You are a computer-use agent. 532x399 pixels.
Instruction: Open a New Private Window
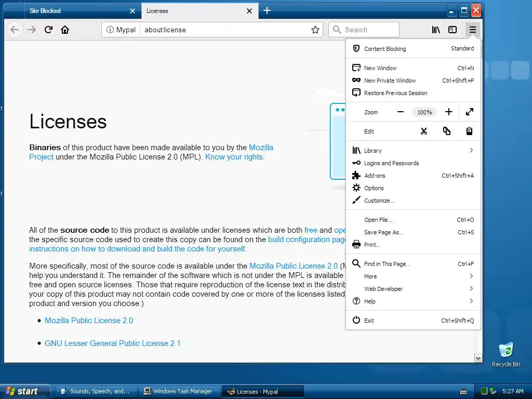pyautogui.click(x=413, y=81)
